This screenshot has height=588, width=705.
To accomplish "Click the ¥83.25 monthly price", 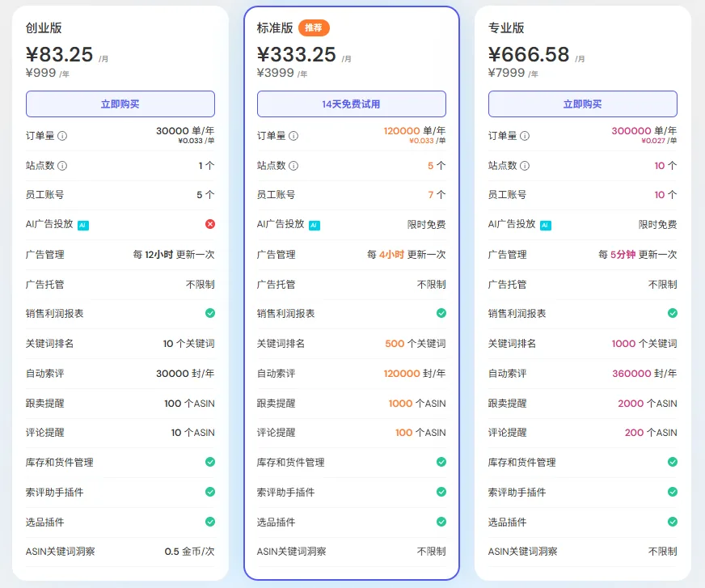I will click(59, 55).
